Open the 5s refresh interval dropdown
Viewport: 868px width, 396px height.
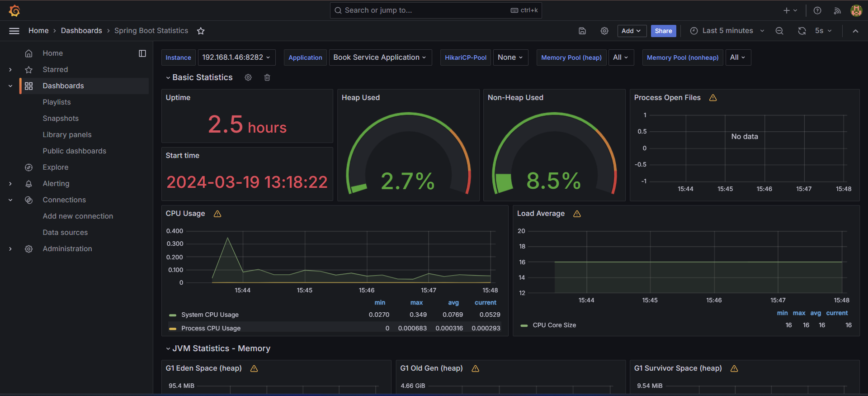[x=823, y=31]
